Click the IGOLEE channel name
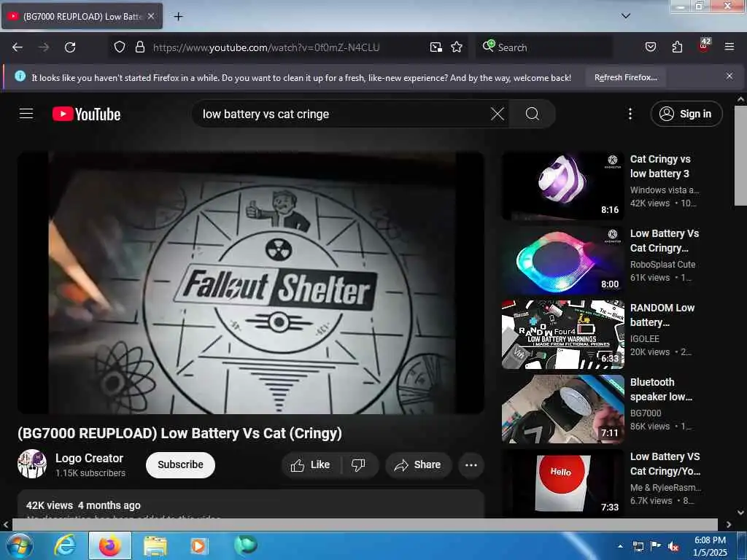 pos(645,338)
